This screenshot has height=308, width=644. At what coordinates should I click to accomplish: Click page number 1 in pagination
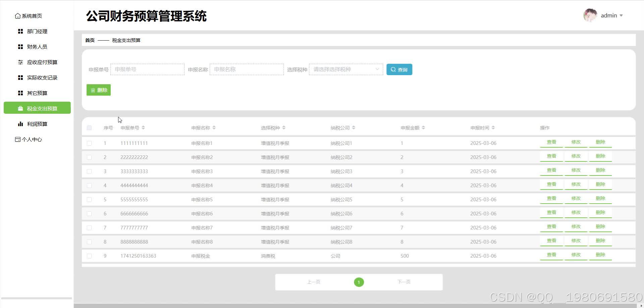(x=359, y=282)
